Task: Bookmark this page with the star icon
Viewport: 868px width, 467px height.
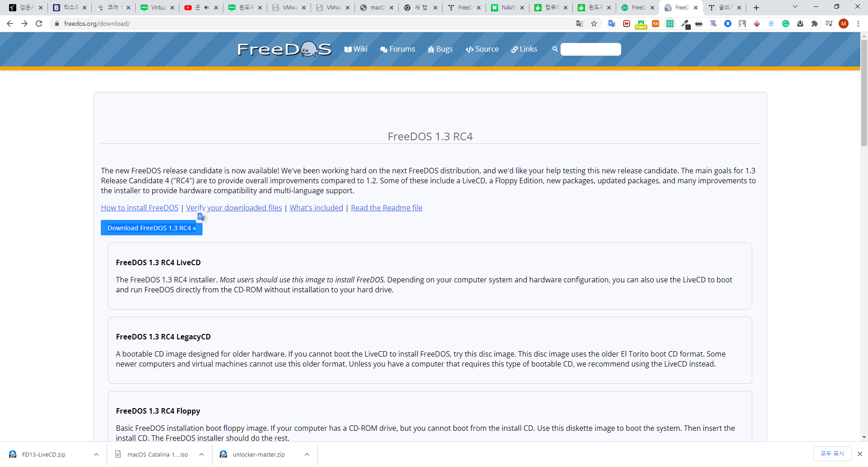Action: (x=594, y=24)
